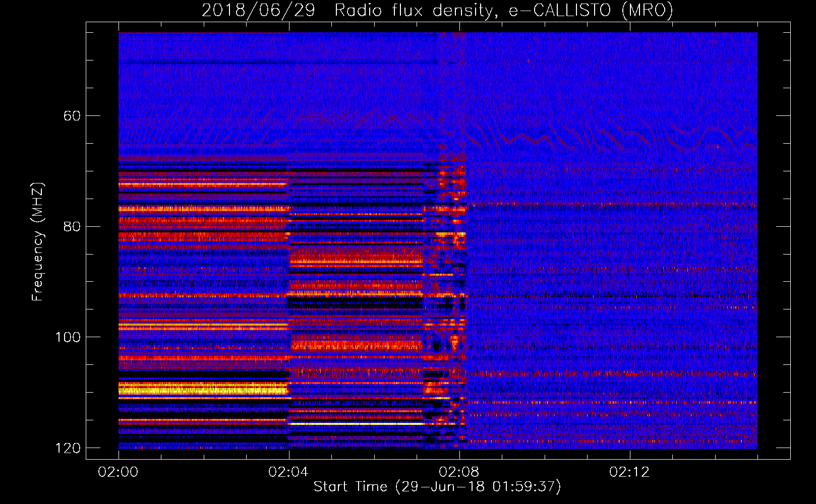Click the 120 frequency tick label
The width and height of the screenshot is (816, 504).
click(x=67, y=448)
